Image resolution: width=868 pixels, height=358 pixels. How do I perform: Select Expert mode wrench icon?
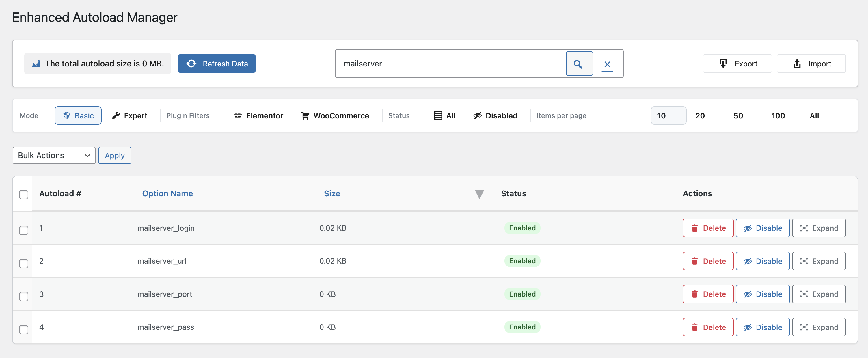116,115
